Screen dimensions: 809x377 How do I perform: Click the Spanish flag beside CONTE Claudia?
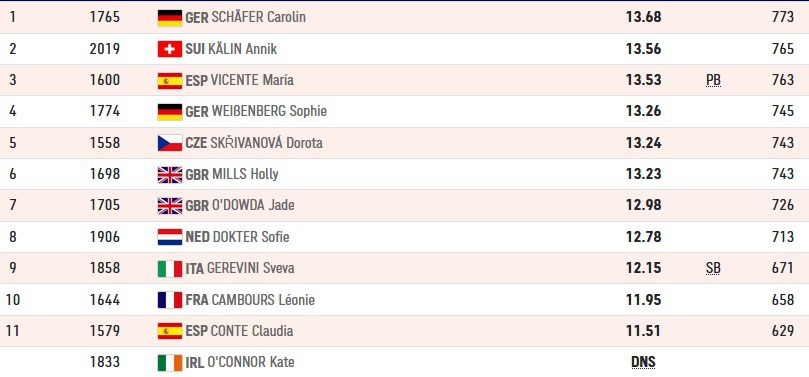(170, 331)
